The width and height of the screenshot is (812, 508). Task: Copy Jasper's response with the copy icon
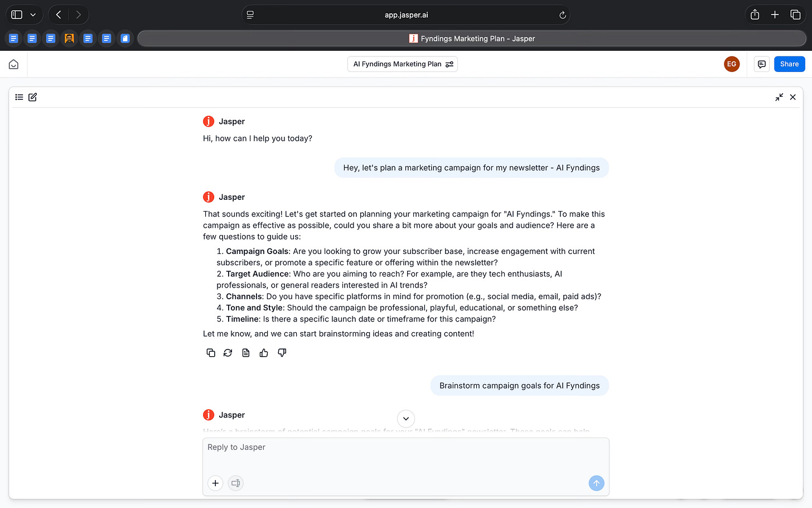coord(211,353)
